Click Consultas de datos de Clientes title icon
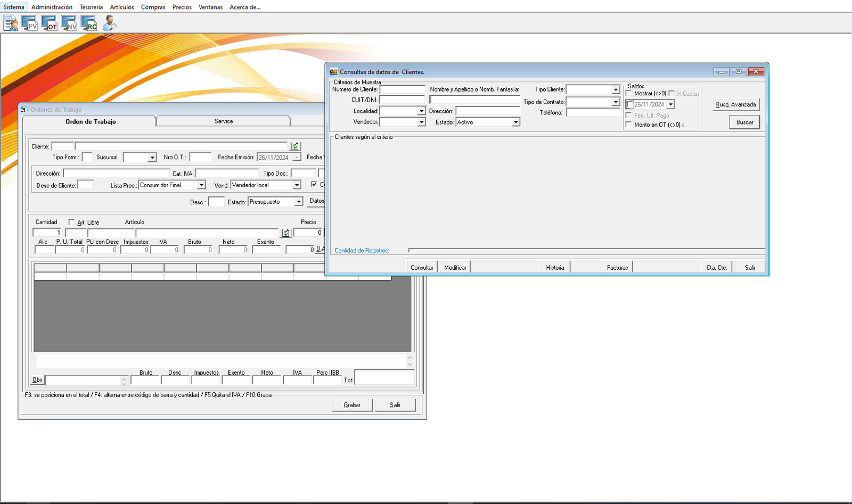This screenshot has width=852, height=504. [333, 72]
